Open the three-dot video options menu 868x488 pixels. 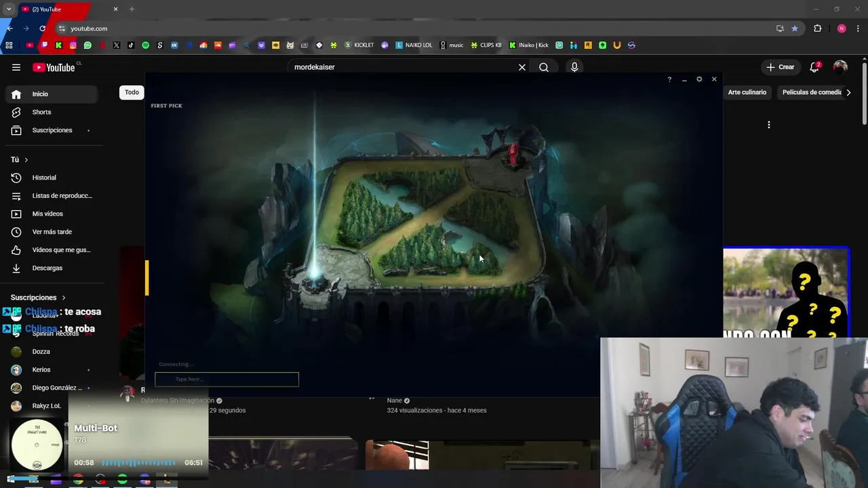[769, 125]
